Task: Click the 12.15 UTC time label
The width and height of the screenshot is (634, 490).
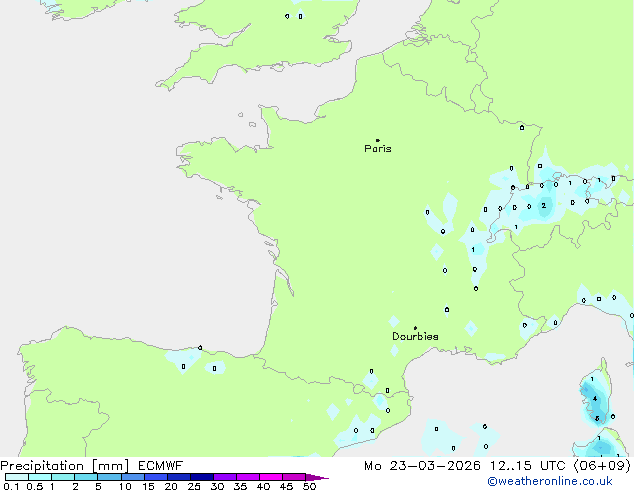Action: pos(531,465)
